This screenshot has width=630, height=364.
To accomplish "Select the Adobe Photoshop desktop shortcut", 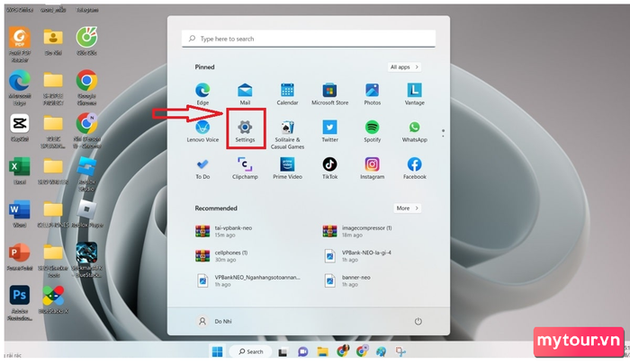I will 20,303.
